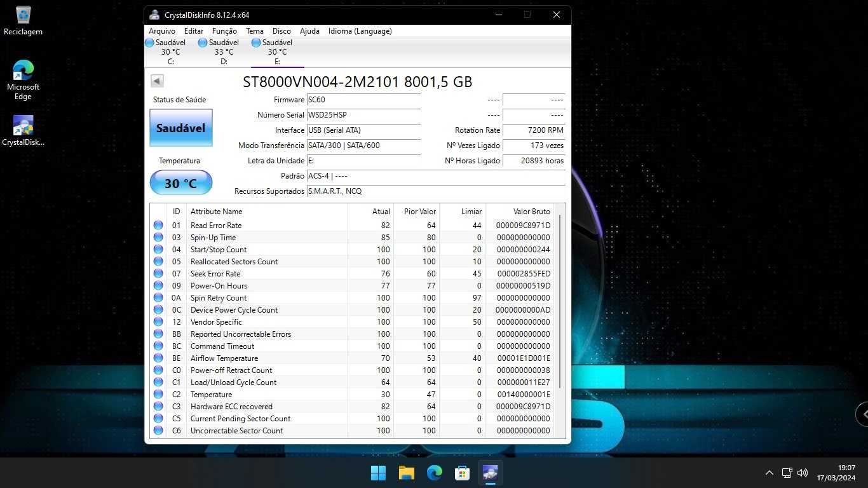This screenshot has height=488, width=868.
Task: Click the status icon for Reallocated Sectors Count
Action: 158,262
